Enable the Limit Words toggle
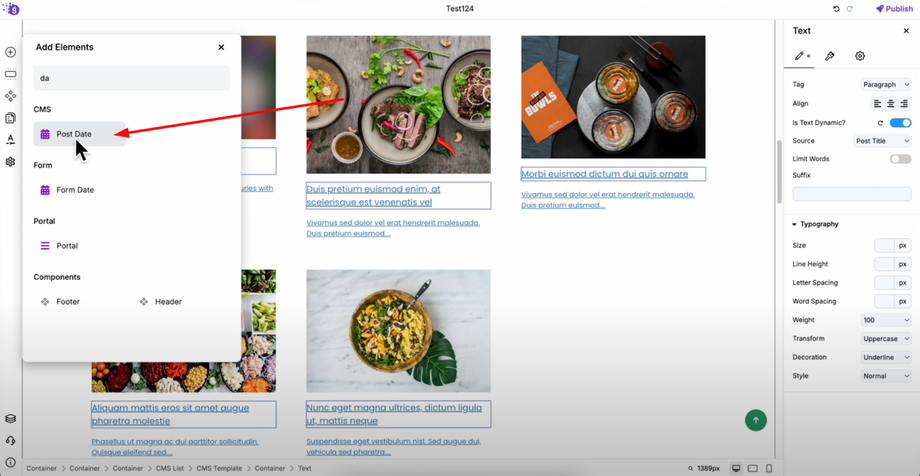The height and width of the screenshot is (476, 920). (x=900, y=159)
